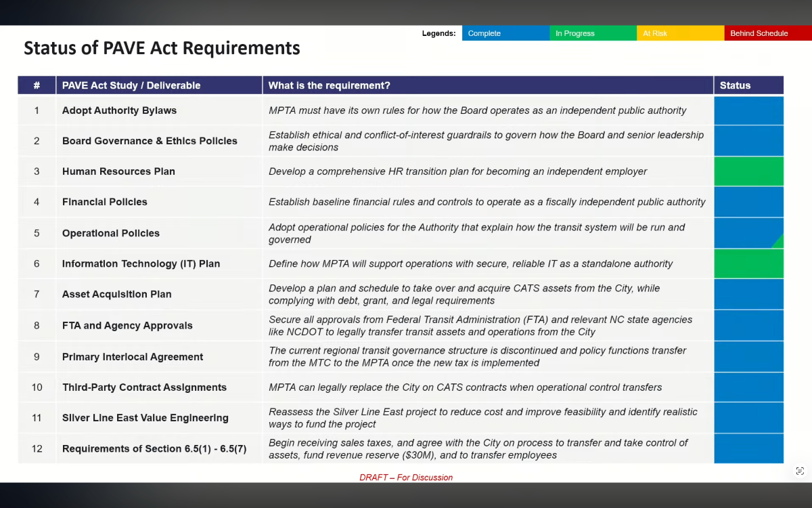Select the status cell for Requirements of Section 6.5
Screen dimensions: 812x508
[748, 448]
